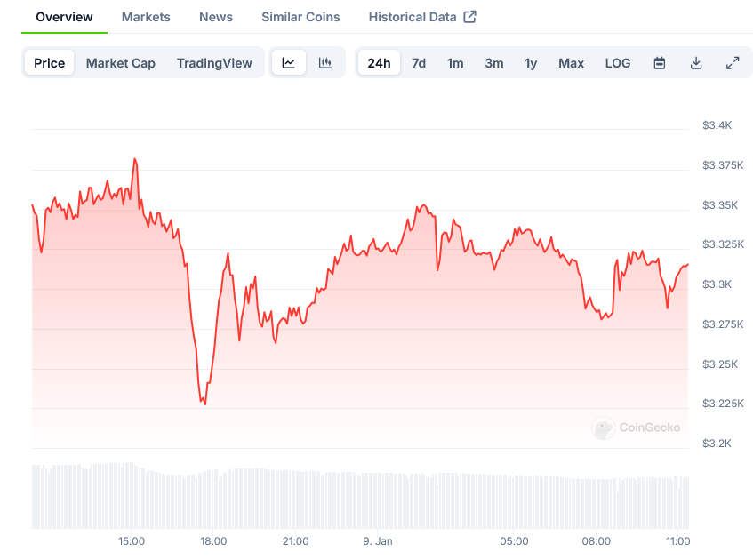
Task: Switch to candlestick chart icon
Action: [325, 63]
